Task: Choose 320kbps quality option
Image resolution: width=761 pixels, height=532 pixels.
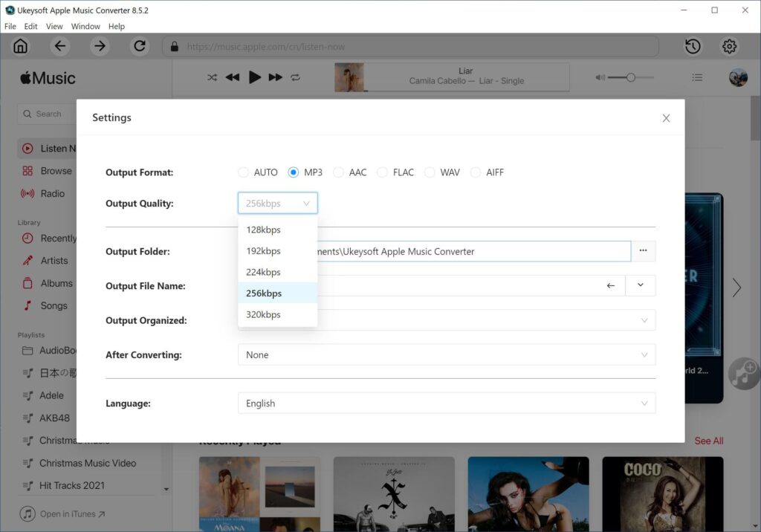Action: (x=278, y=314)
